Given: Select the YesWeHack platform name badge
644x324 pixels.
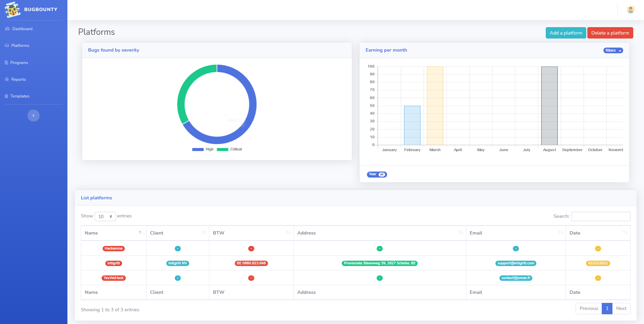Looking at the screenshot, I should point(114,278).
